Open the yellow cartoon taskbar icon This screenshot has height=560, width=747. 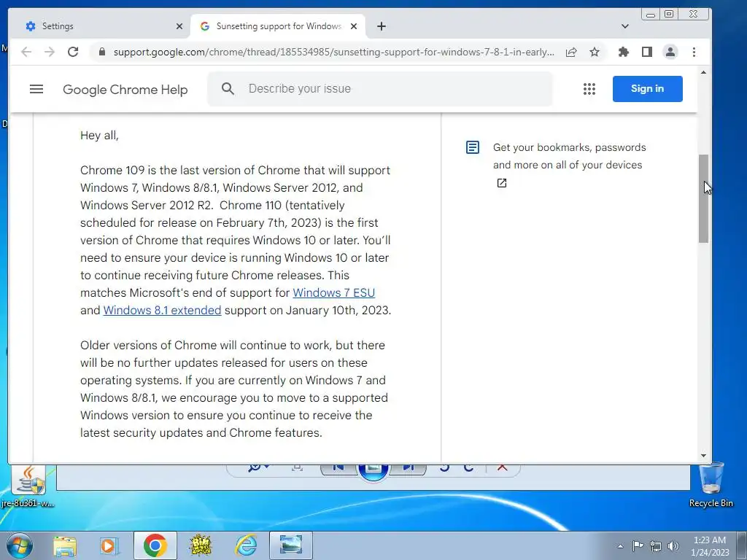coord(201,545)
